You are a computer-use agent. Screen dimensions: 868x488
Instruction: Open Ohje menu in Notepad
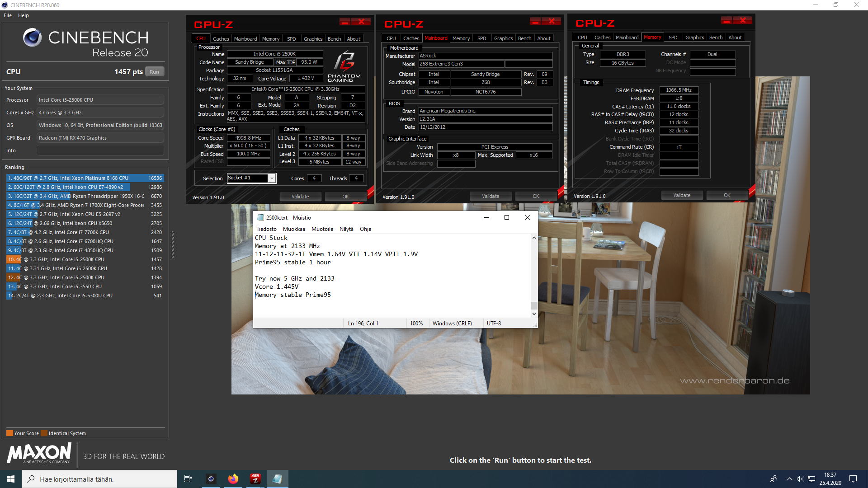pyautogui.click(x=365, y=229)
